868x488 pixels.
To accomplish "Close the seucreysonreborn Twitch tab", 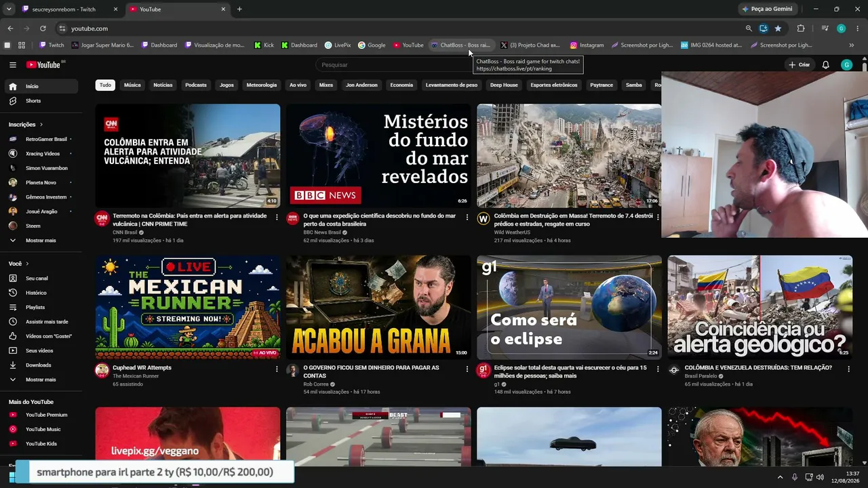I will 116,9.
